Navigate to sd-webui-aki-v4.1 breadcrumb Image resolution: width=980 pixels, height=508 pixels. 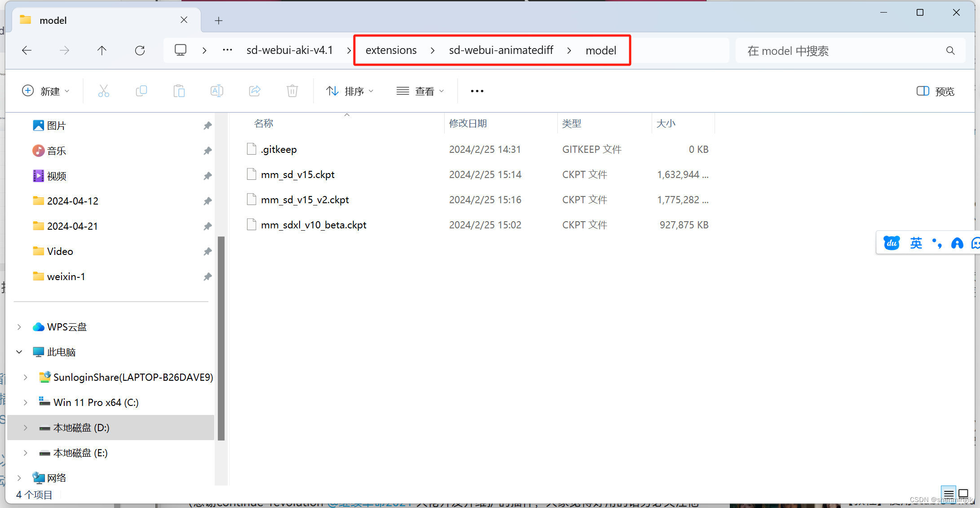pos(290,50)
